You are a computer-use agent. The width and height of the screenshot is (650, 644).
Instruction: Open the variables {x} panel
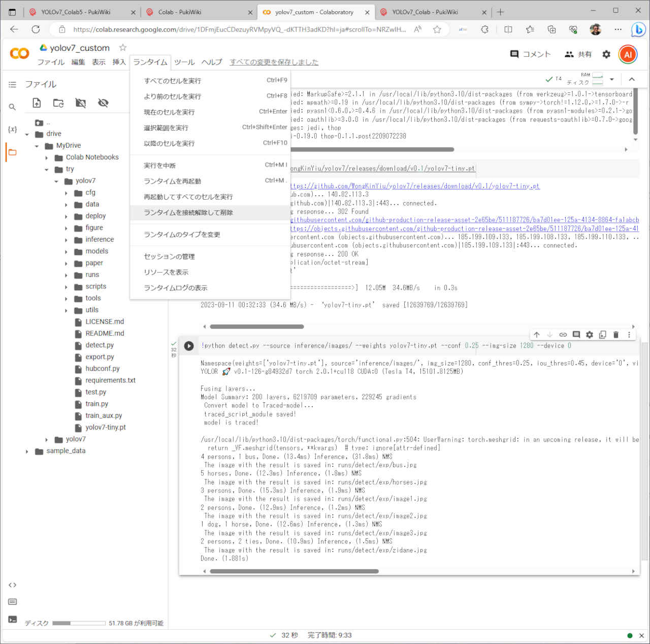click(x=12, y=130)
